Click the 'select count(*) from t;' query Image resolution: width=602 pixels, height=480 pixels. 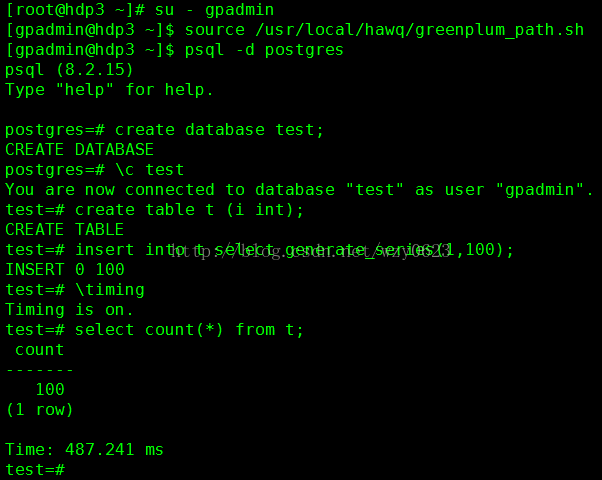click(x=189, y=329)
